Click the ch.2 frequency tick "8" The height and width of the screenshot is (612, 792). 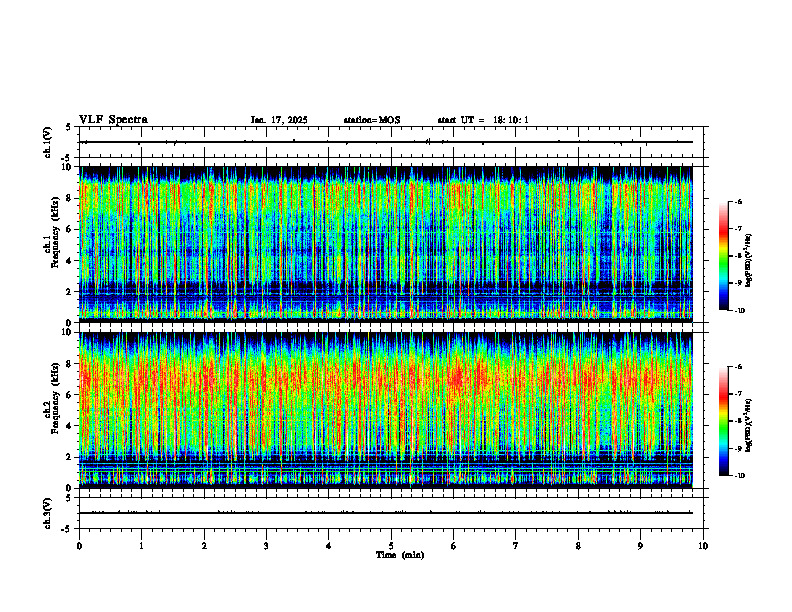tap(70, 364)
